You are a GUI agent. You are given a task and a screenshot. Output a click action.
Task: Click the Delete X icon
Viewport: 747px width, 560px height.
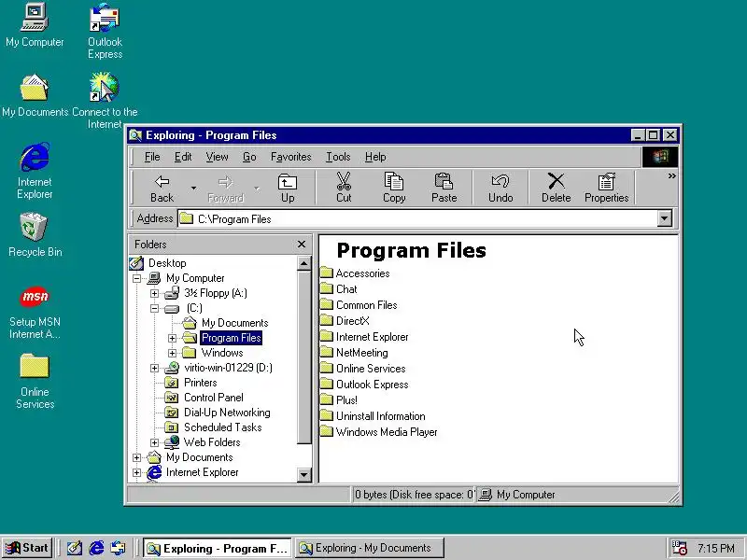[556, 181]
